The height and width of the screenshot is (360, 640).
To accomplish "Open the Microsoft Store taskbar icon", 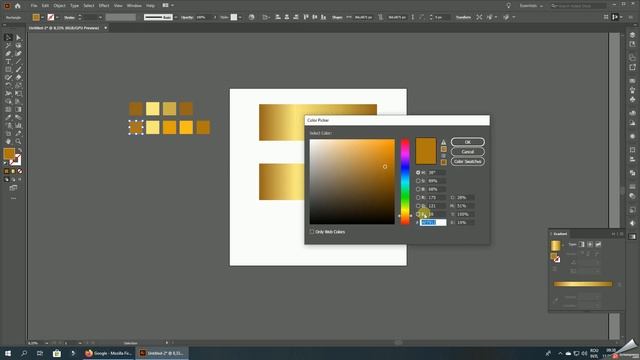I will [x=57, y=353].
